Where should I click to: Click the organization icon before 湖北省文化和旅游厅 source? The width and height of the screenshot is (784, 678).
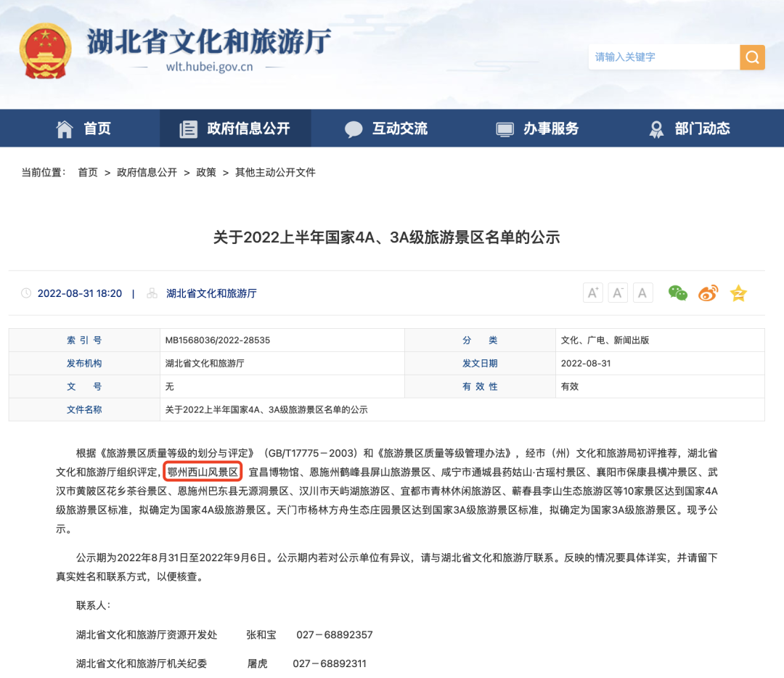tap(152, 293)
